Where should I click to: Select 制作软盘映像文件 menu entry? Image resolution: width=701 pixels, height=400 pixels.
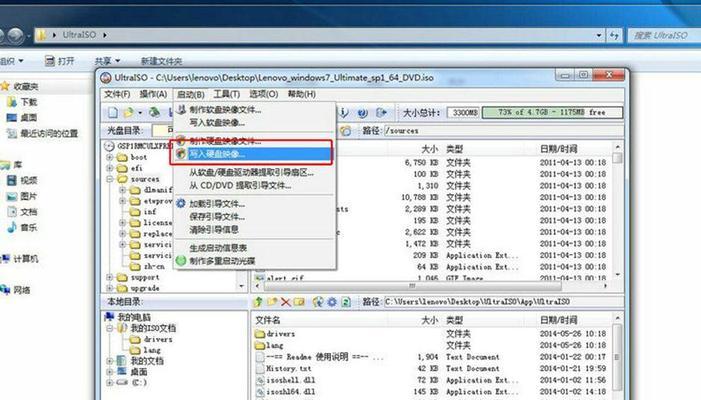click(x=254, y=109)
